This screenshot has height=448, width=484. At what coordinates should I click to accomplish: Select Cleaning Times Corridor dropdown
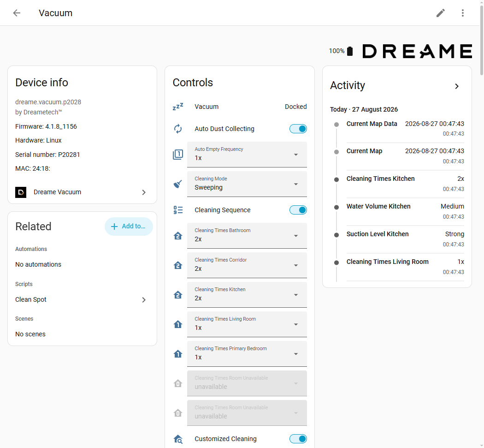[x=247, y=265]
